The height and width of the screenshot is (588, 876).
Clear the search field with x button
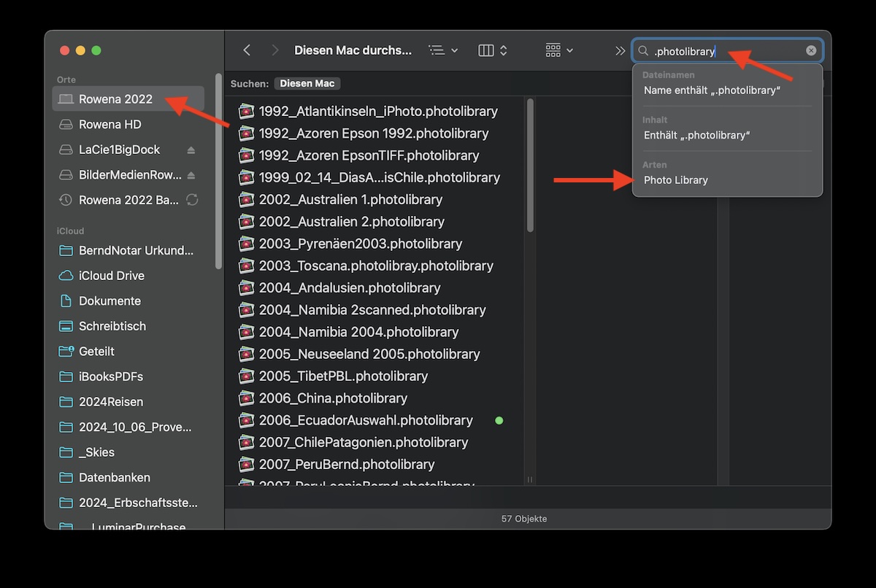(811, 51)
